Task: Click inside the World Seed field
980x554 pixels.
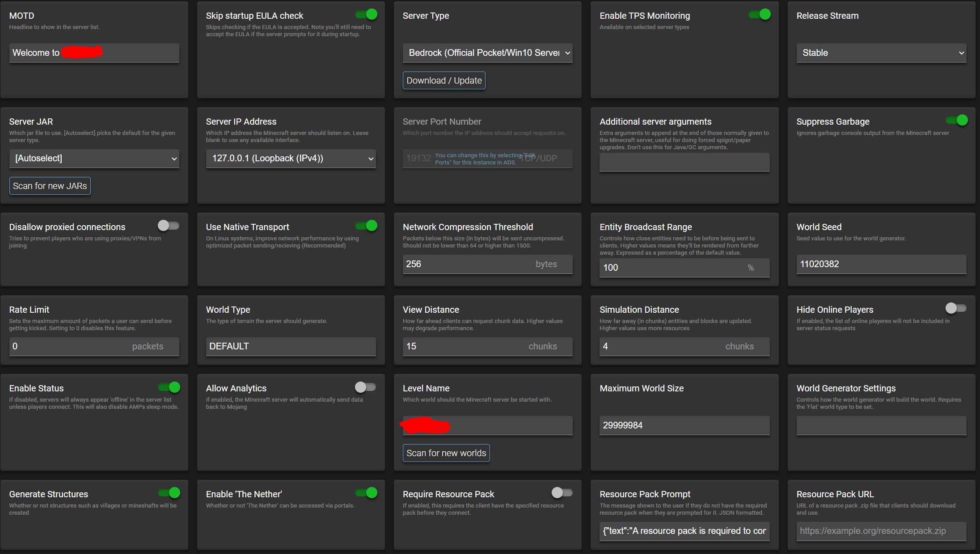Action: (881, 264)
